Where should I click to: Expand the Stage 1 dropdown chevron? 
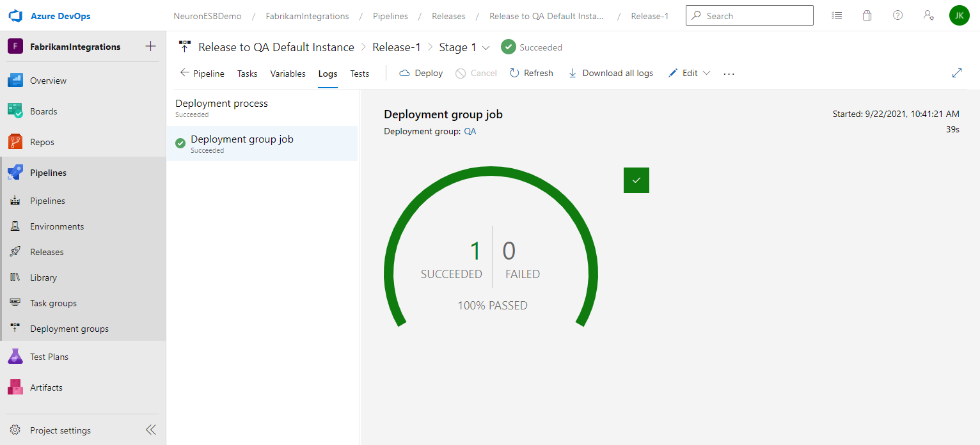click(486, 47)
